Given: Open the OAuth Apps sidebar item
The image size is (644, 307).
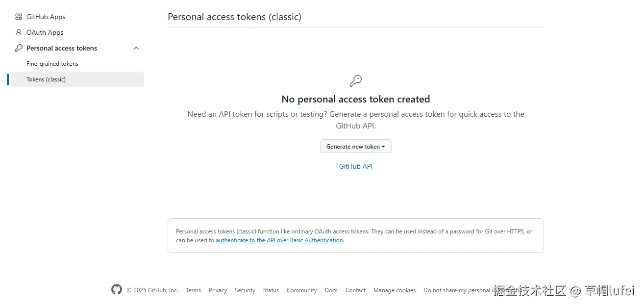Looking at the screenshot, I should (x=45, y=32).
